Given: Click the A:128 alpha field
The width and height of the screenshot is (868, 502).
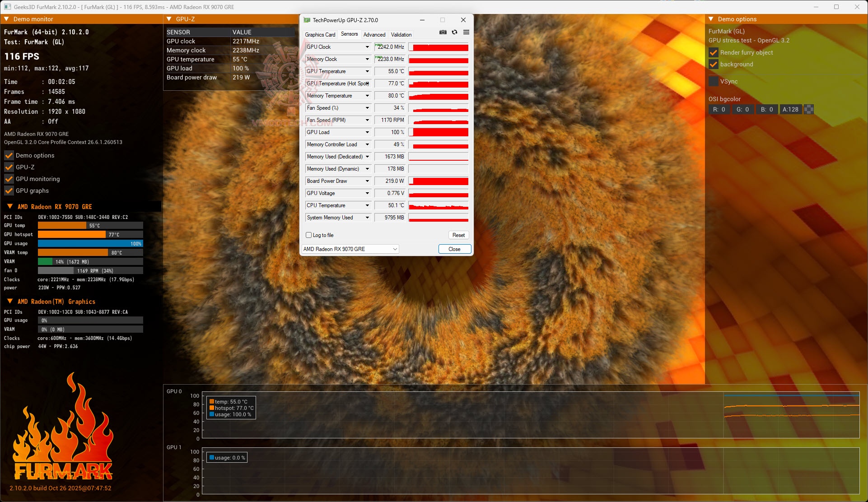Looking at the screenshot, I should point(791,109).
